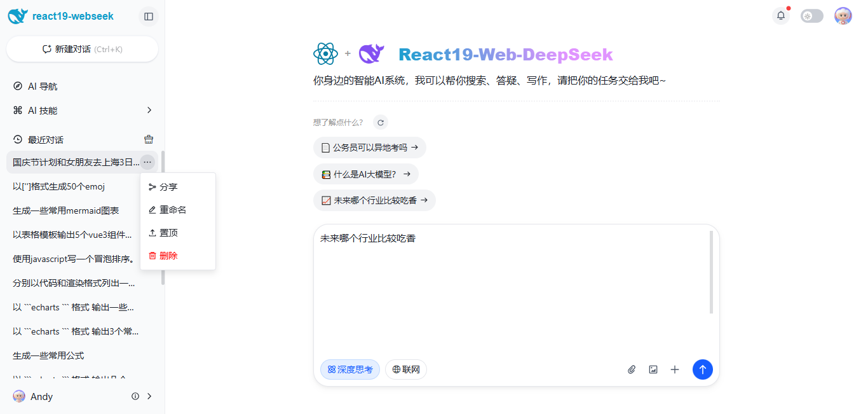The height and width of the screenshot is (414, 868).
Task: Choose suggestion 未来哪个行业比较吃香
Action: click(374, 200)
